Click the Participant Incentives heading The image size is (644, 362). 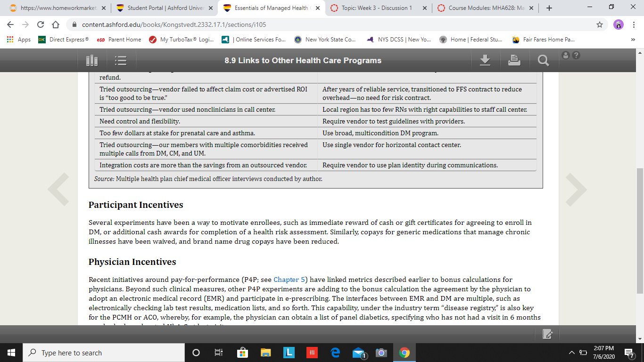(x=136, y=205)
